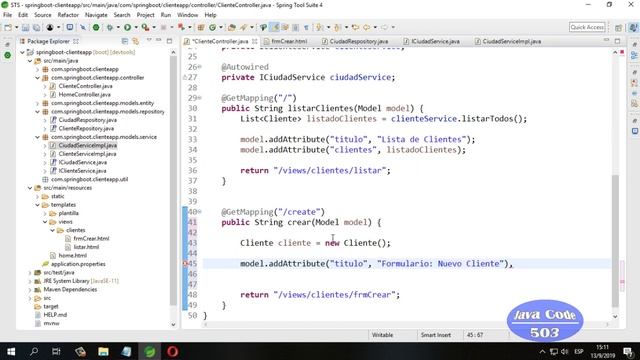Click the Quick Access search field
Screen dimensions: 640x360
pyautogui.click(x=587, y=27)
